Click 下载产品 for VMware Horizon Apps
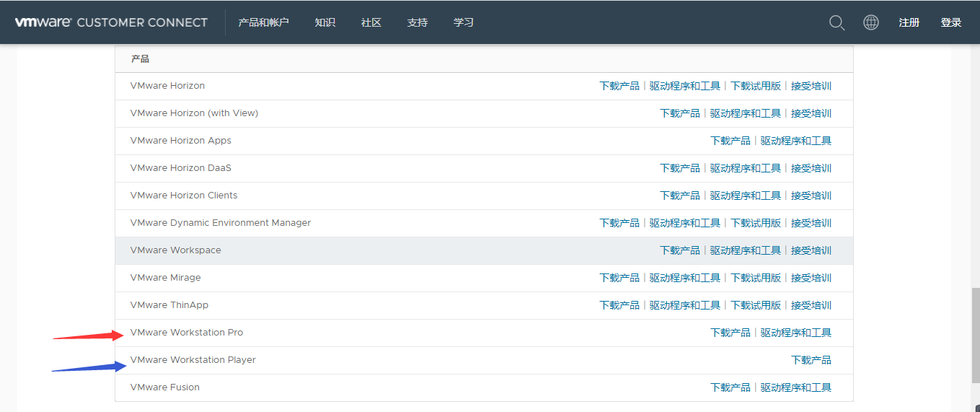Viewport: 980px width, 412px height. point(730,141)
